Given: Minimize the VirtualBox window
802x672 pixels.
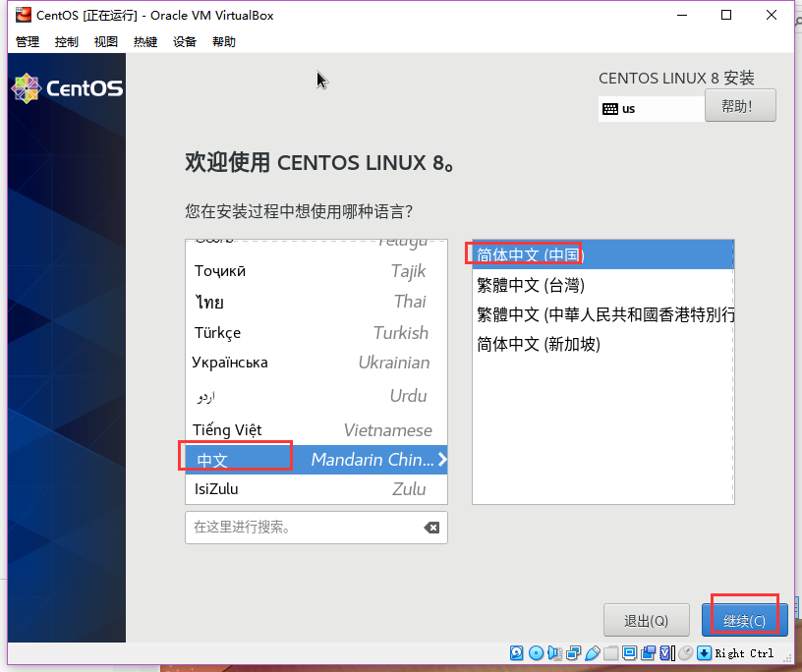Looking at the screenshot, I should coord(682,16).
